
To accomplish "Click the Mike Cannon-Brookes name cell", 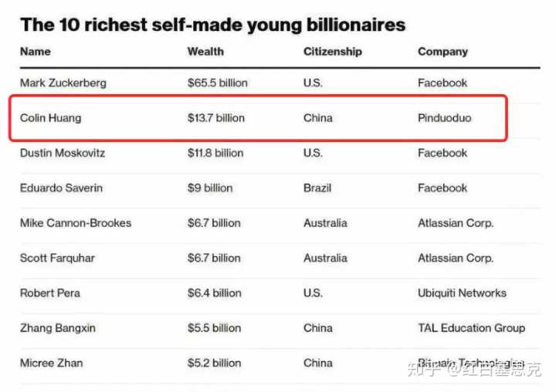I will click(x=76, y=223).
